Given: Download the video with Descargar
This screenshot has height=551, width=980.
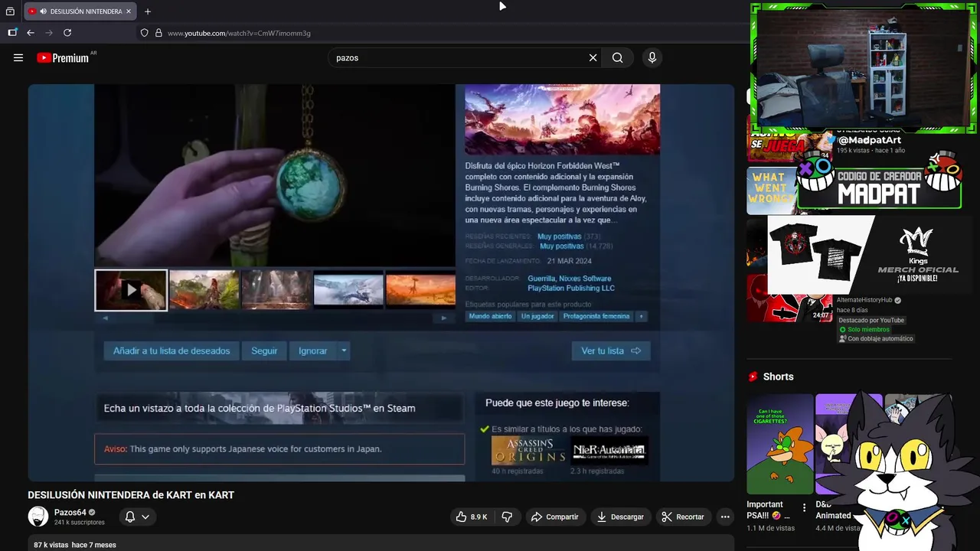Looking at the screenshot, I should (x=620, y=517).
